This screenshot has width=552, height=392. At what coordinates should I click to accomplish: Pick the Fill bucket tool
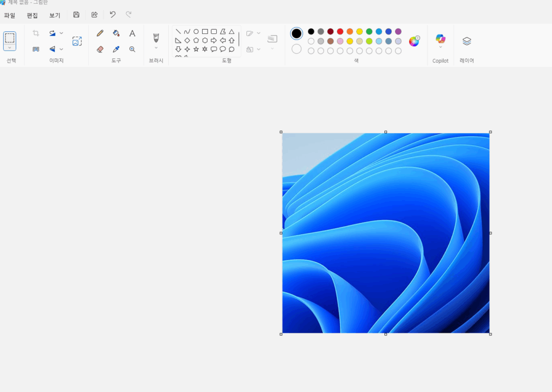pyautogui.click(x=116, y=33)
